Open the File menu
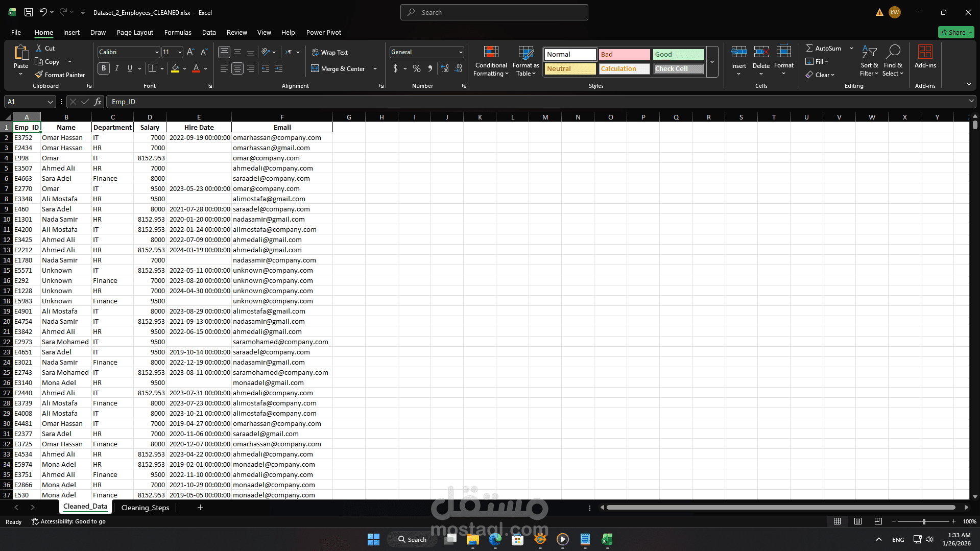The width and height of the screenshot is (980, 551). point(16,32)
